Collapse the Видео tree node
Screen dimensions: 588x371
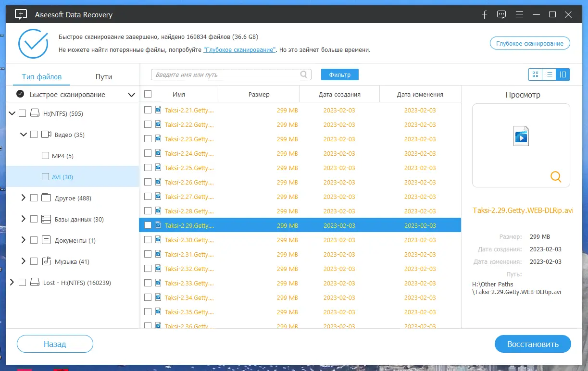coord(23,135)
